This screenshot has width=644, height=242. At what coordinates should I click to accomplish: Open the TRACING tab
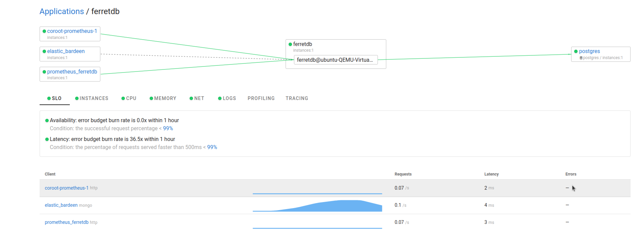297,98
